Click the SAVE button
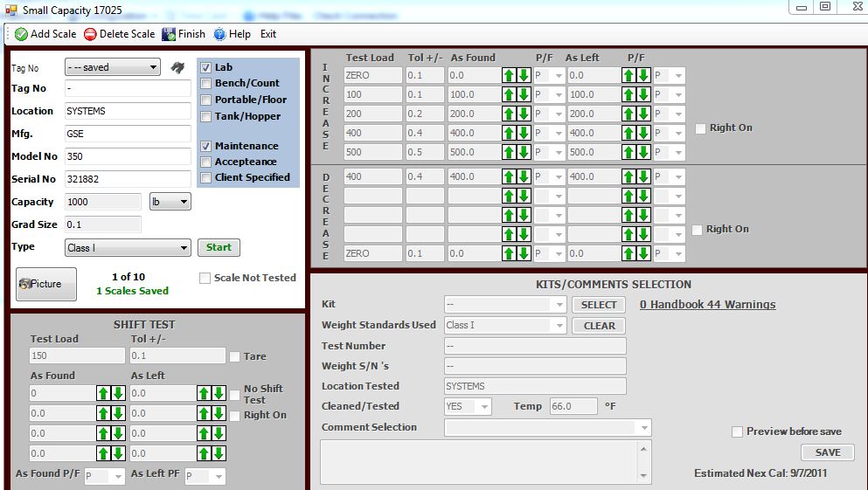Image resolution: width=868 pixels, height=490 pixels. pyautogui.click(x=828, y=452)
